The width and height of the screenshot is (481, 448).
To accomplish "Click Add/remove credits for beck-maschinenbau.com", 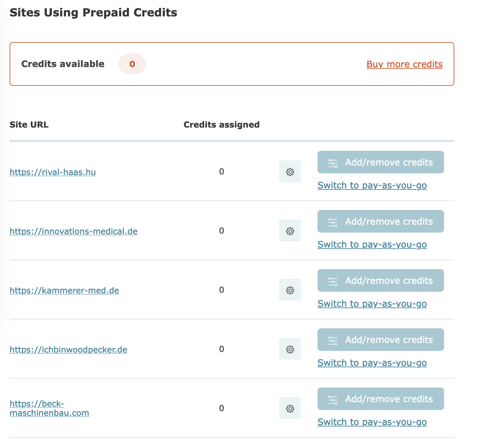I will tap(380, 399).
